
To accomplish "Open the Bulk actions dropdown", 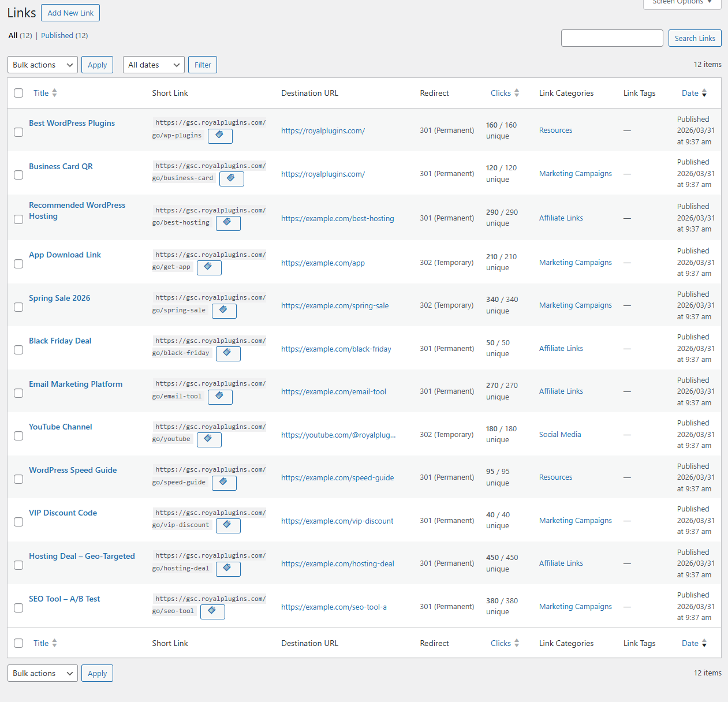I will click(x=42, y=65).
